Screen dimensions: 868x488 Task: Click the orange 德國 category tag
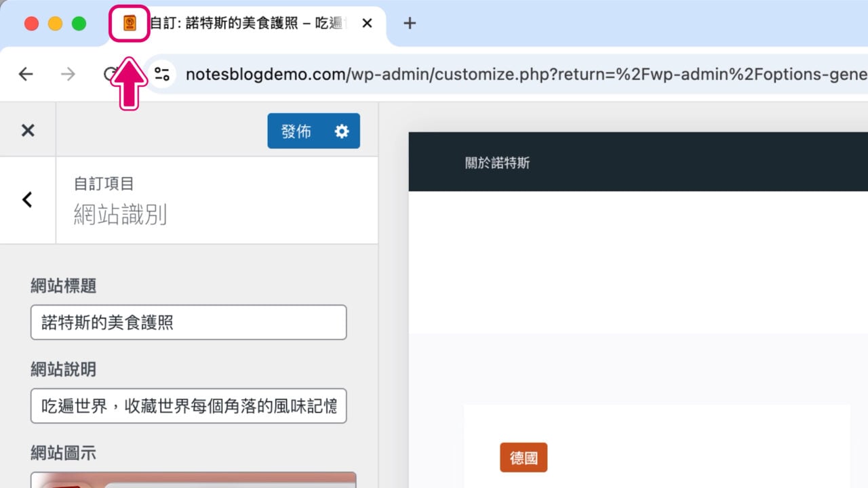click(x=524, y=457)
